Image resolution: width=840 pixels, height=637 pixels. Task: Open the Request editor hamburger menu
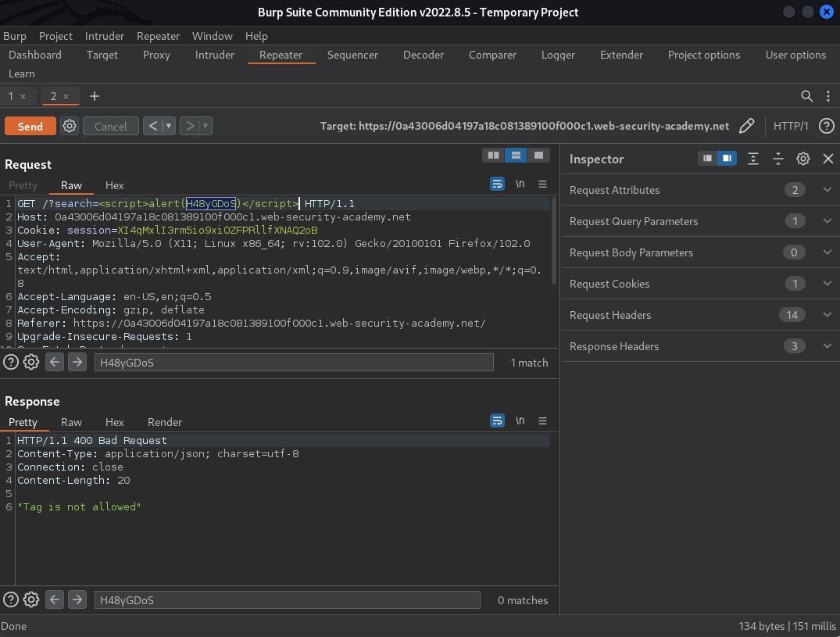click(x=542, y=184)
